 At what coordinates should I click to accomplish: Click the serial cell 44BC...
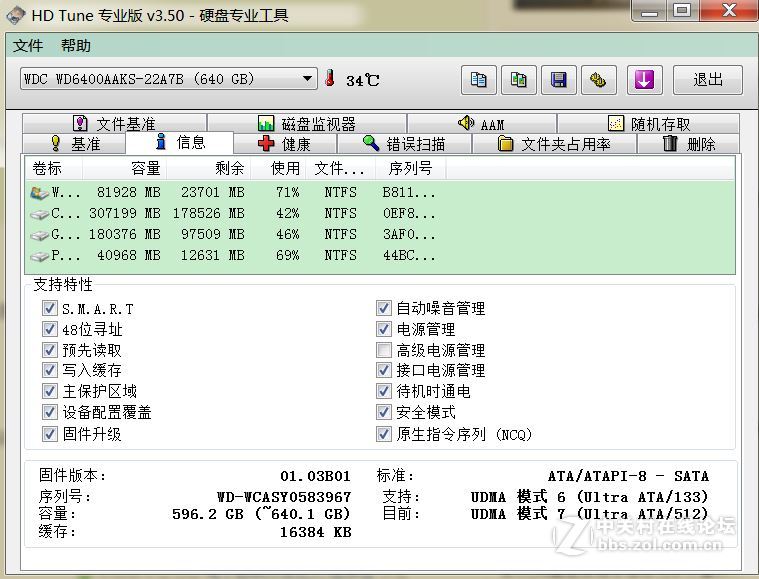click(409, 256)
